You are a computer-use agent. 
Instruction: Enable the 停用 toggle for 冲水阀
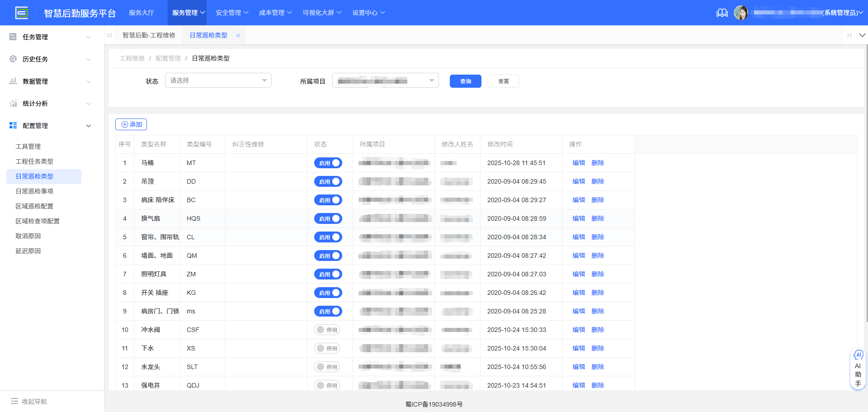click(x=328, y=330)
